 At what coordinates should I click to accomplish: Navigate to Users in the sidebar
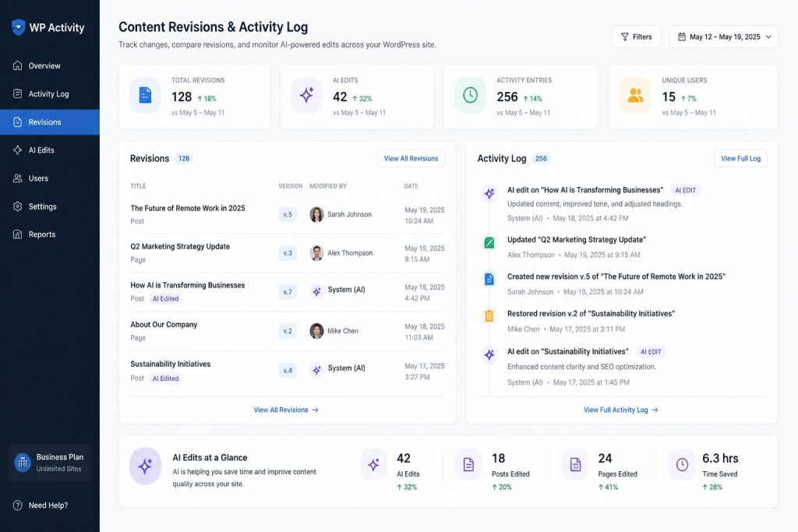coord(50,178)
